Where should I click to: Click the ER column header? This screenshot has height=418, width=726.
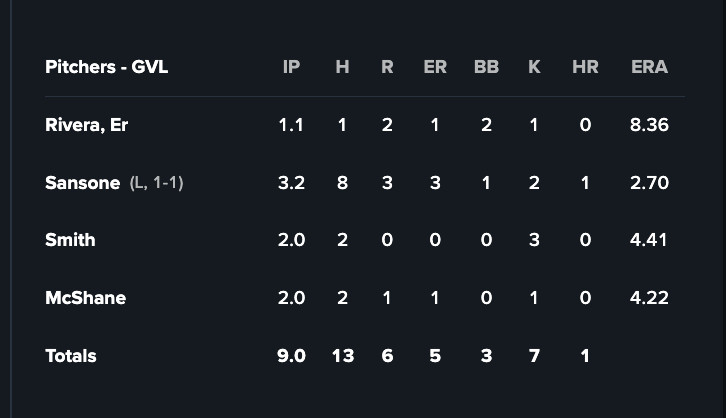tap(435, 67)
